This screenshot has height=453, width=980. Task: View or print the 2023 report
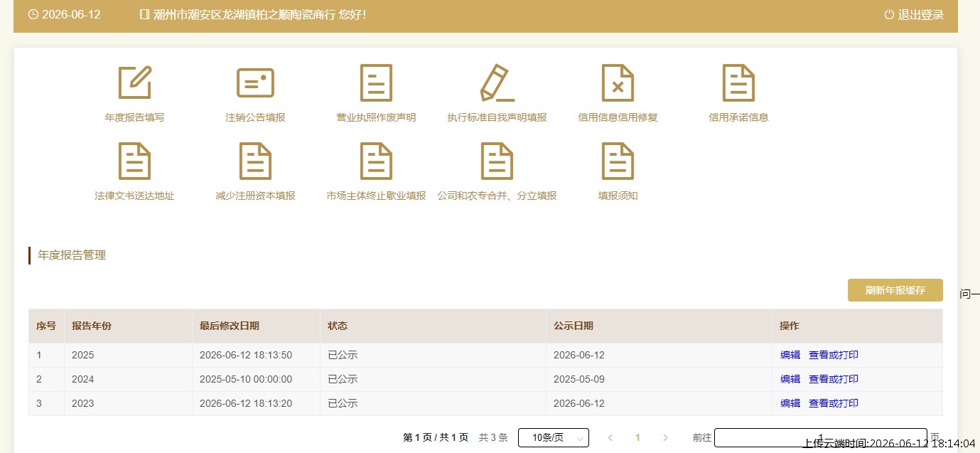(834, 403)
